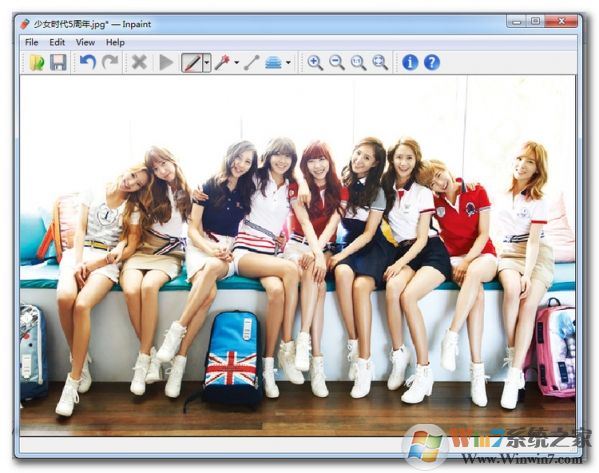Save image using floppy disk icon
Image resolution: width=599 pixels, height=473 pixels.
click(58, 62)
